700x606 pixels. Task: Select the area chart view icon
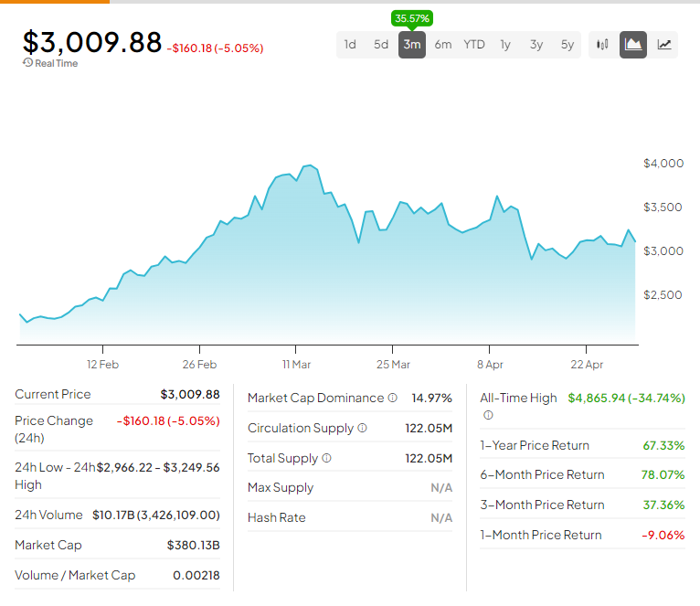pyautogui.click(x=633, y=45)
